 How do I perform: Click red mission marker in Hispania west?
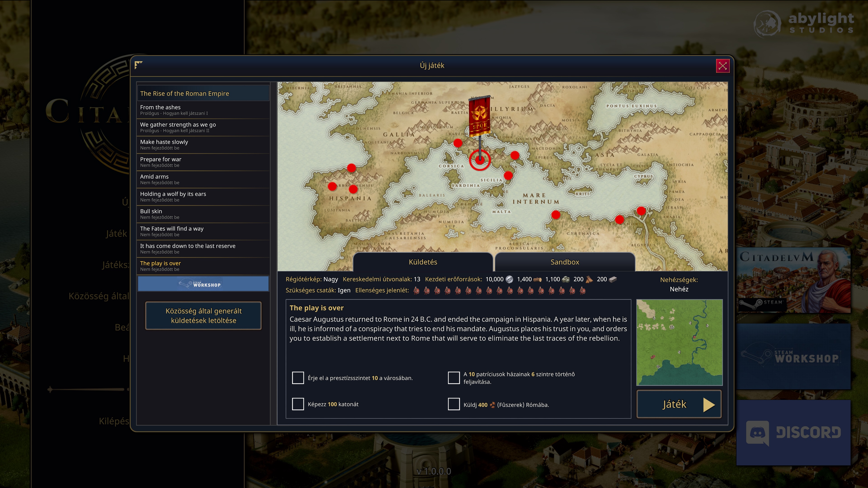pyautogui.click(x=332, y=186)
